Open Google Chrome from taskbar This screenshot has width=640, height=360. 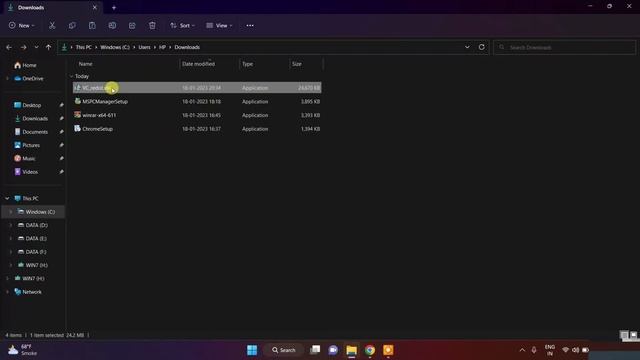[x=370, y=350]
